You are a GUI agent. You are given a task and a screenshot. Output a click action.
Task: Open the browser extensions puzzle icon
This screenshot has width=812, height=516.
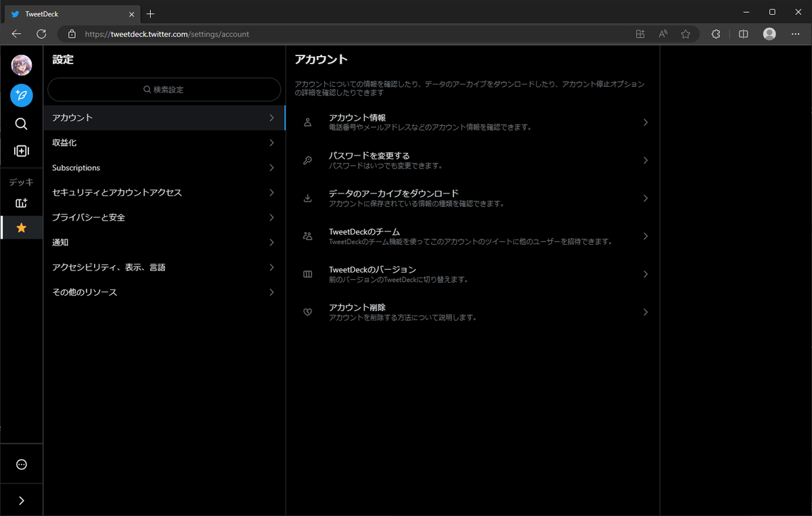[716, 34]
